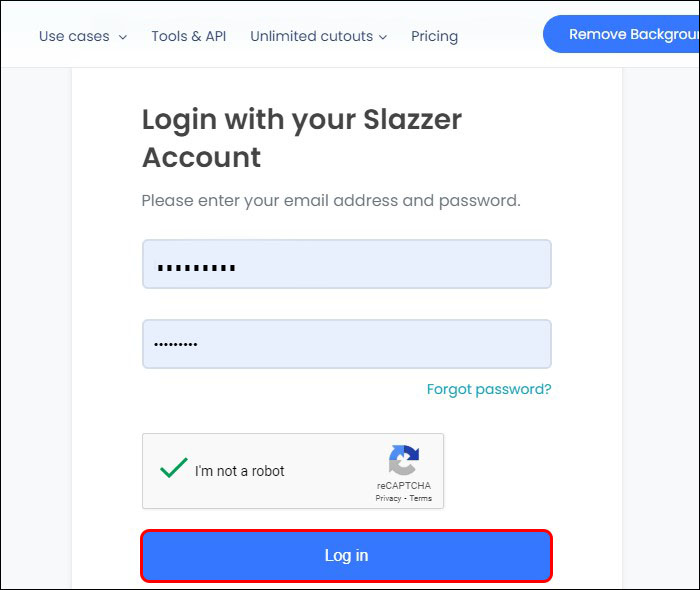This screenshot has width=700, height=590.
Task: Open the reCAPTCHA Privacy link
Action: point(388,498)
